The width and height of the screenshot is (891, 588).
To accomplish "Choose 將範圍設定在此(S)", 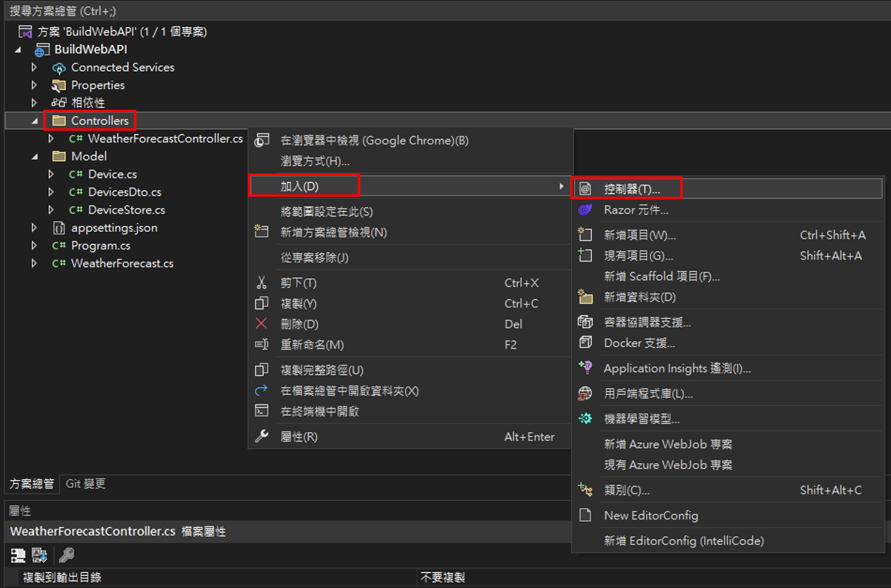I will tap(327, 211).
